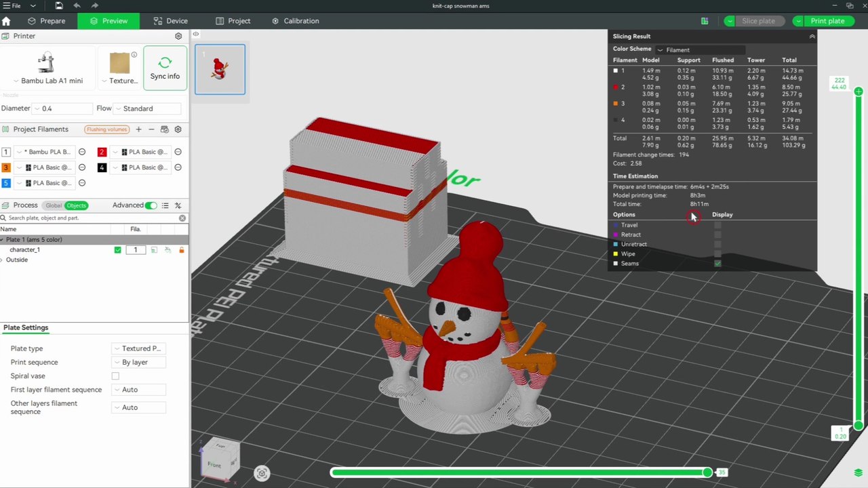
Task: Click the plate layout icon near Slice plate
Action: [705, 21]
